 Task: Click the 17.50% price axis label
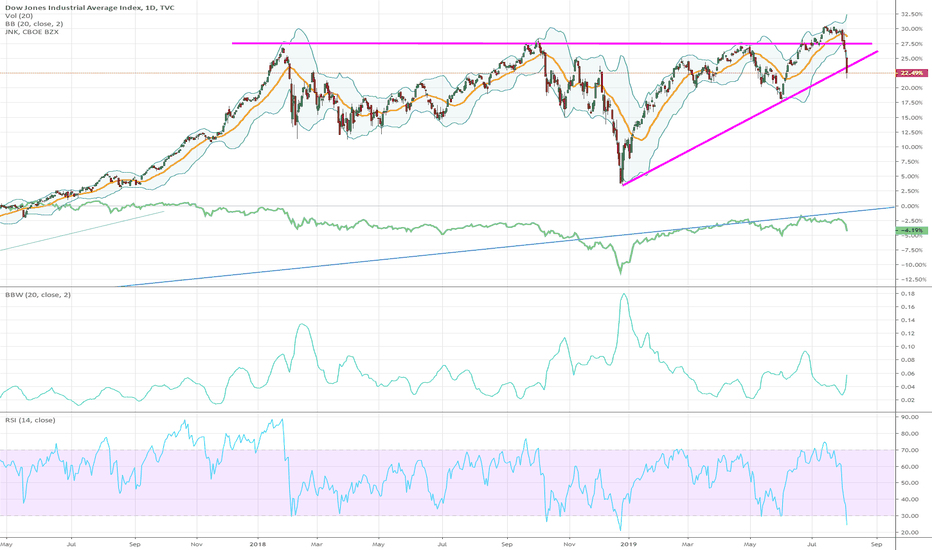(x=912, y=102)
